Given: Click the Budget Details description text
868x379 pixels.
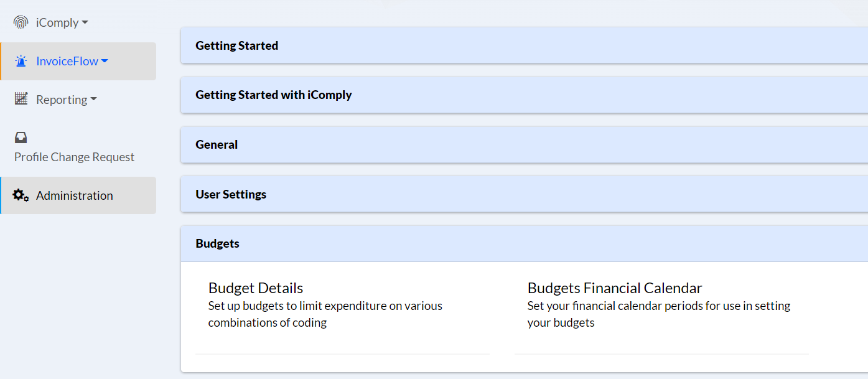Looking at the screenshot, I should click(325, 314).
